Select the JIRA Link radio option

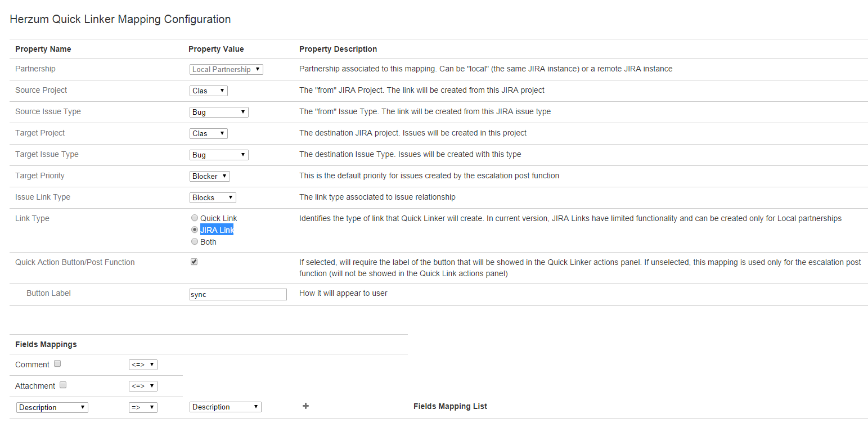coord(195,230)
